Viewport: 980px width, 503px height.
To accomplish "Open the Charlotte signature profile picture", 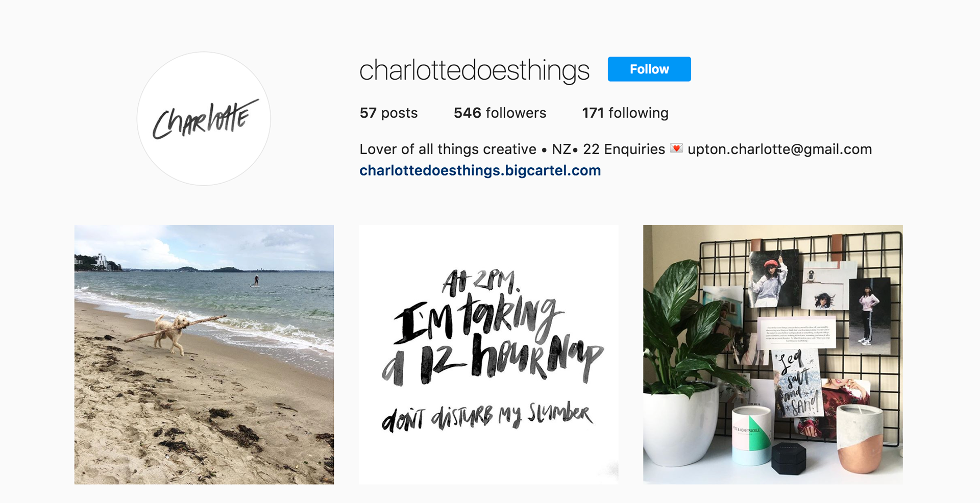I will coord(204,118).
